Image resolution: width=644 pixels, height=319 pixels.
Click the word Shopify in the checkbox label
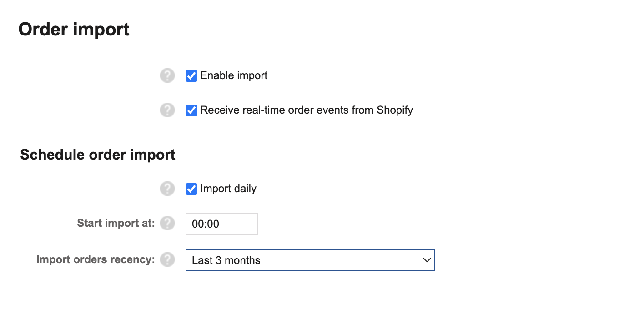click(395, 110)
